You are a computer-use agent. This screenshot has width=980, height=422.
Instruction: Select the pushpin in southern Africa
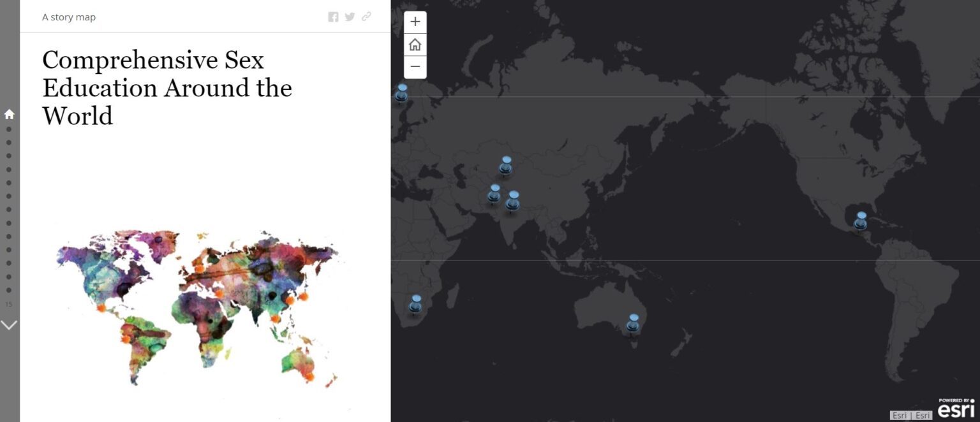pyautogui.click(x=415, y=303)
